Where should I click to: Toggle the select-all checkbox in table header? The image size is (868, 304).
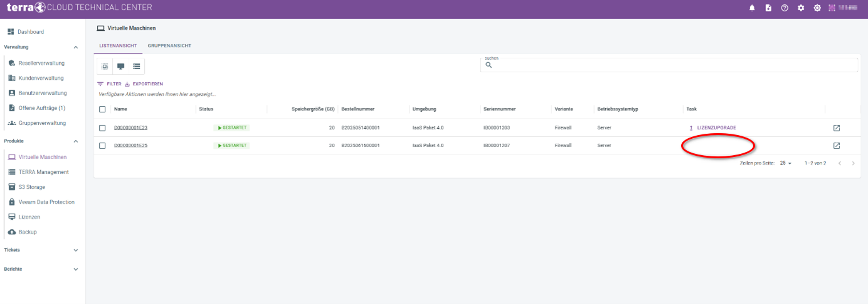click(x=102, y=109)
